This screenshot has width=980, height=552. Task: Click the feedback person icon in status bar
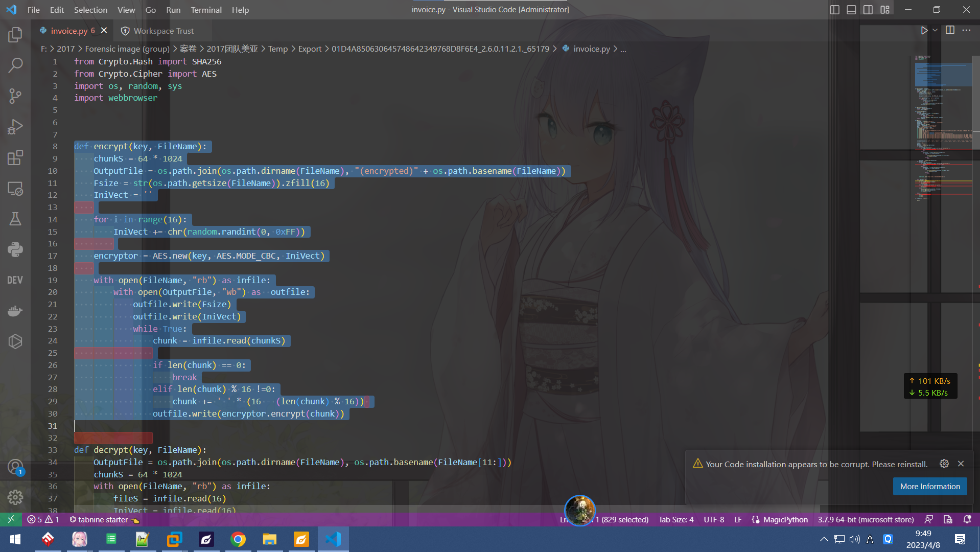point(929,519)
